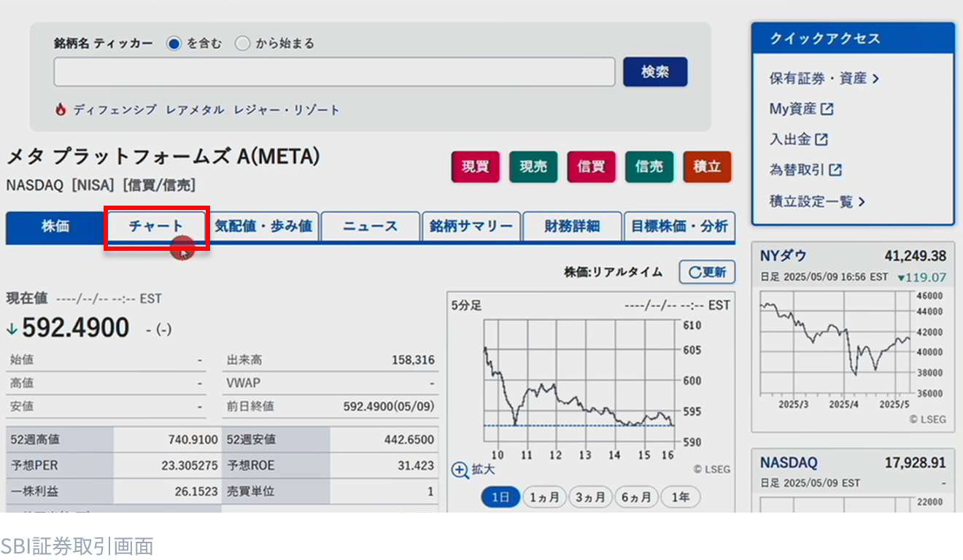Click the 出来高 value 158,316
This screenshot has height=560, width=963.
(412, 359)
